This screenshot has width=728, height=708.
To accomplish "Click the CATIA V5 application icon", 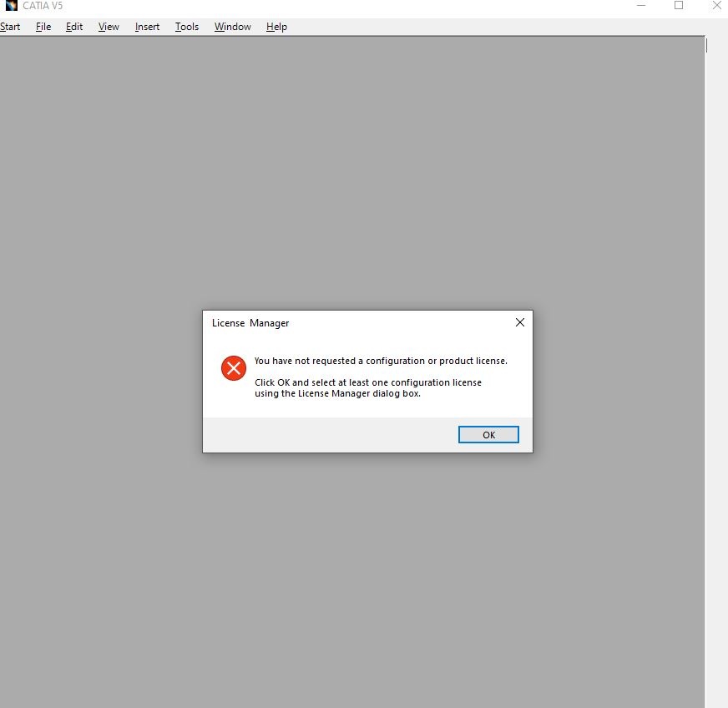I will [x=11, y=6].
